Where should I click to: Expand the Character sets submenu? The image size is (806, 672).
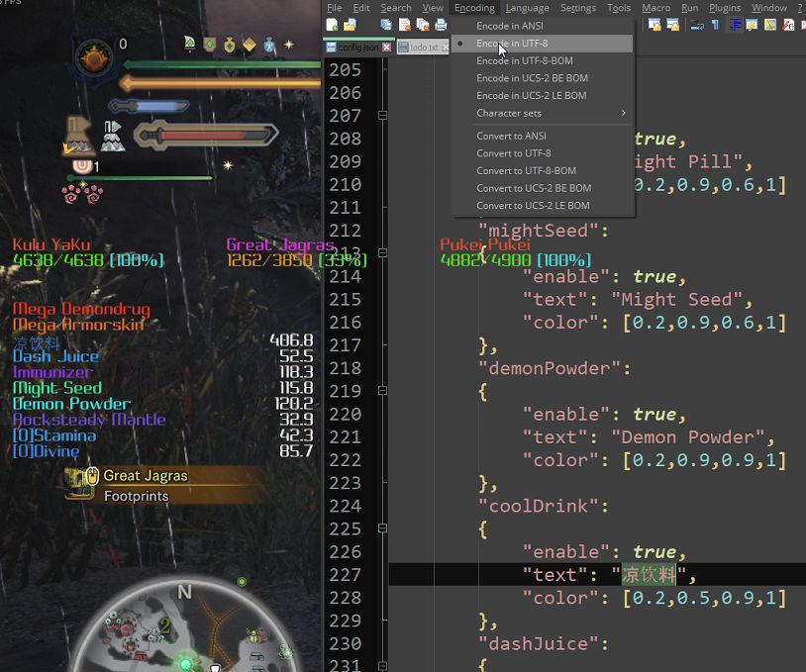tap(543, 113)
